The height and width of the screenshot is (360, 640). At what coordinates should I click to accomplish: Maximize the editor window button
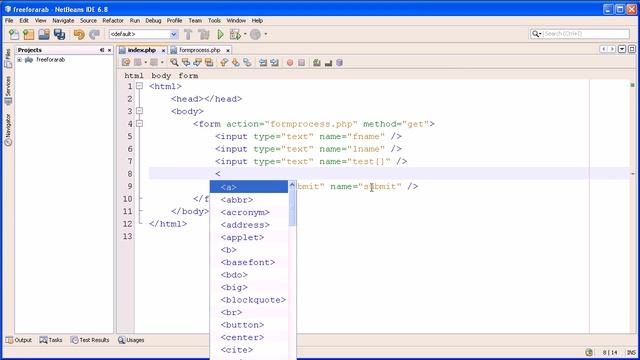[x=632, y=49]
